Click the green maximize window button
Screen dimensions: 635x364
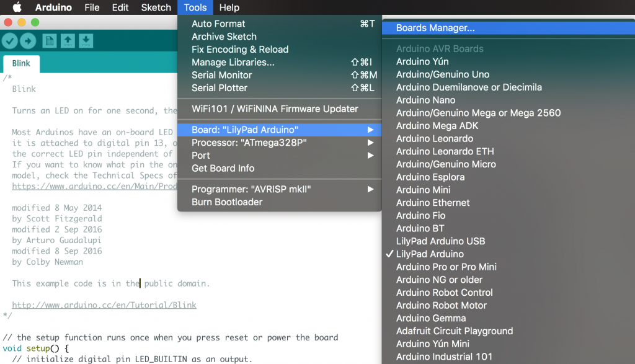pos(35,22)
